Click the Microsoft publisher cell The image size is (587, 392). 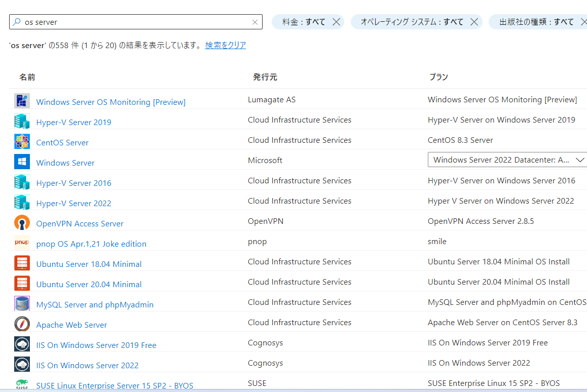(265, 160)
